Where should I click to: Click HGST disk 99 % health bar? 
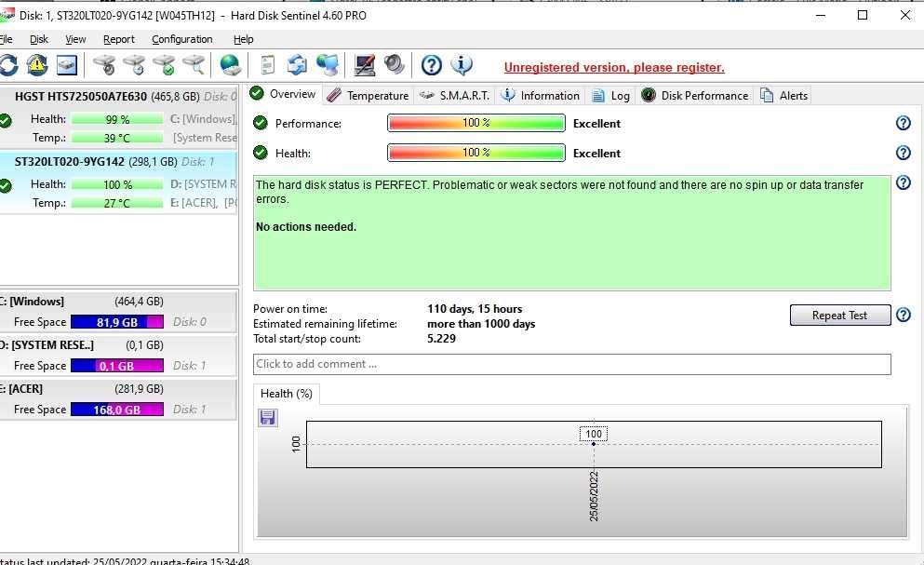pyautogui.click(x=116, y=119)
